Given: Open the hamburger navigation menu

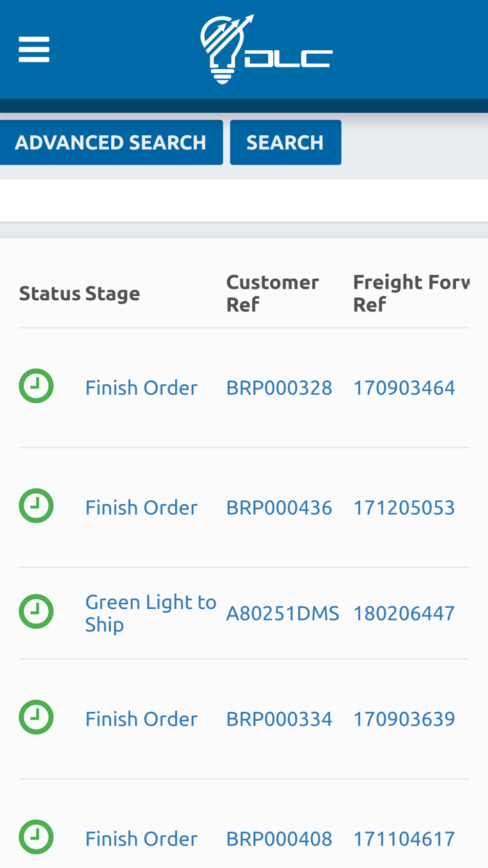Looking at the screenshot, I should click(x=34, y=49).
